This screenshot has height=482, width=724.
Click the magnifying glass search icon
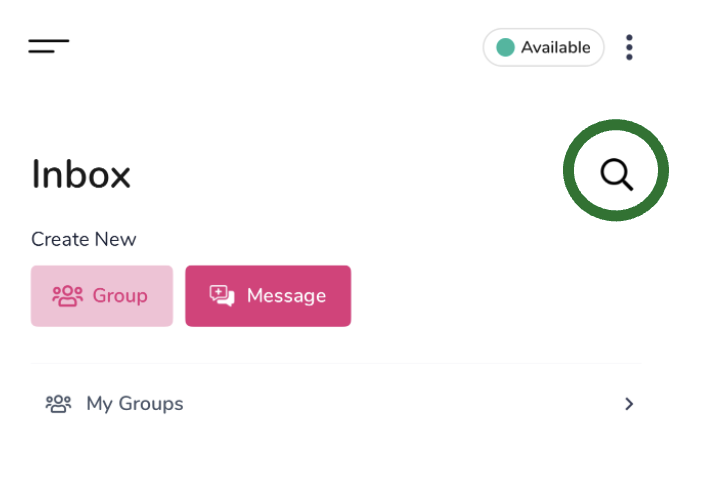tap(616, 175)
